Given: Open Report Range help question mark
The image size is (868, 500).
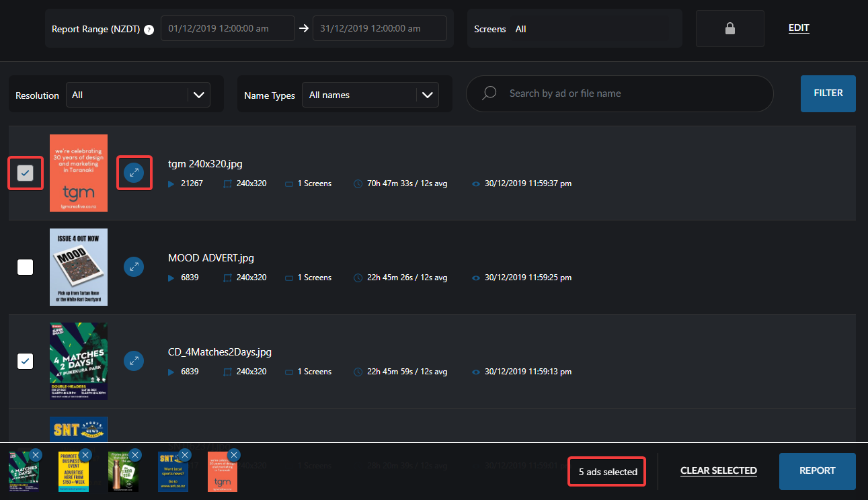Looking at the screenshot, I should 149,30.
